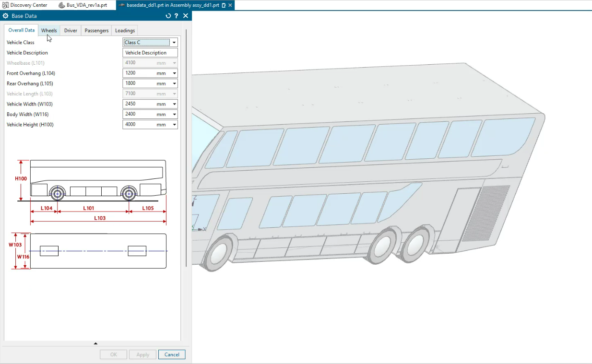Click the Cancel button
Viewport: 592px width, 364px height.
[171, 354]
